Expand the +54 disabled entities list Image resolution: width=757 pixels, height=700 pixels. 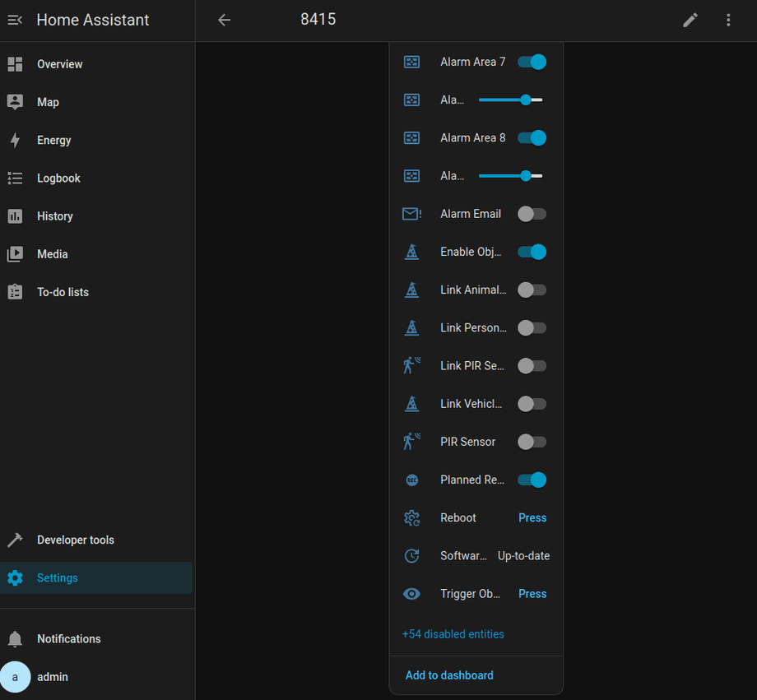tap(453, 634)
